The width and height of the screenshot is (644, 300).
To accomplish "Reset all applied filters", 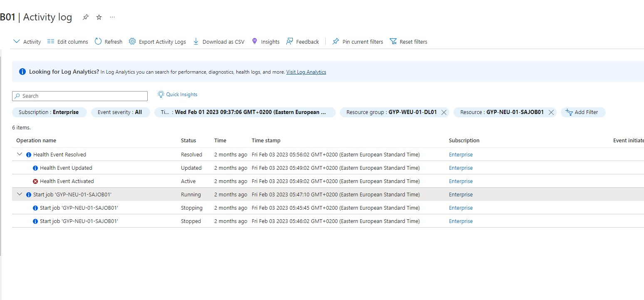I will coord(409,41).
